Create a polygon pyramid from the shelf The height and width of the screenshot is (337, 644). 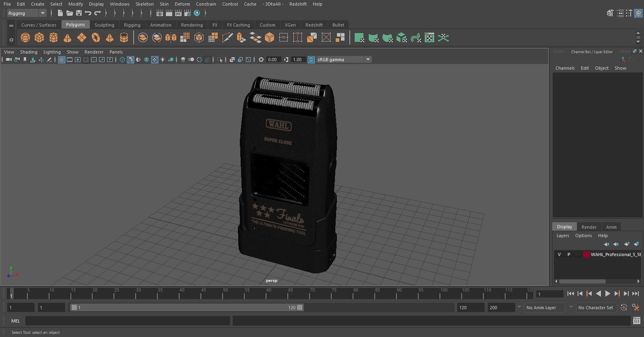coord(109,38)
